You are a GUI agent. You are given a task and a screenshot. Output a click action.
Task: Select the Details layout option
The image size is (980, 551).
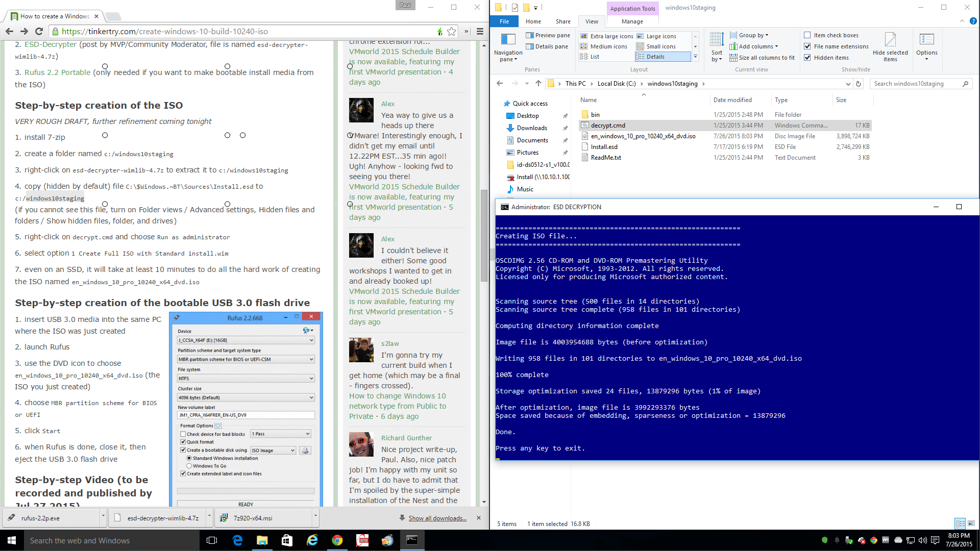tap(663, 57)
